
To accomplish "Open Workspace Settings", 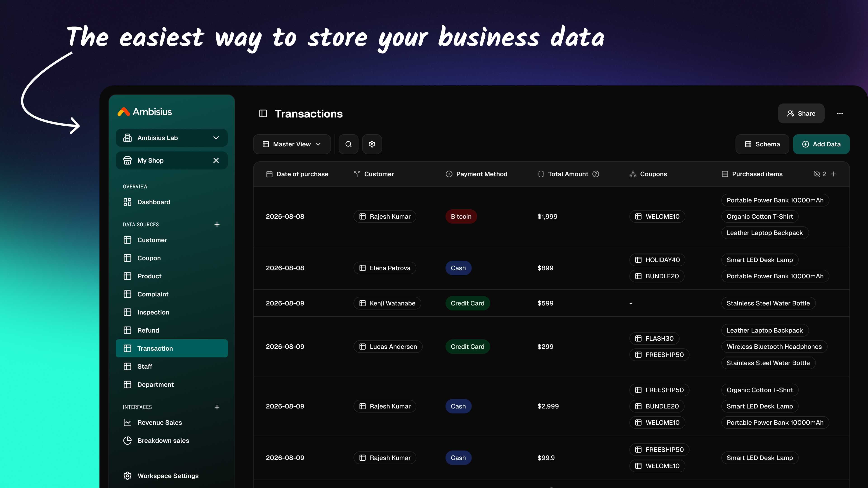I will coord(172,476).
